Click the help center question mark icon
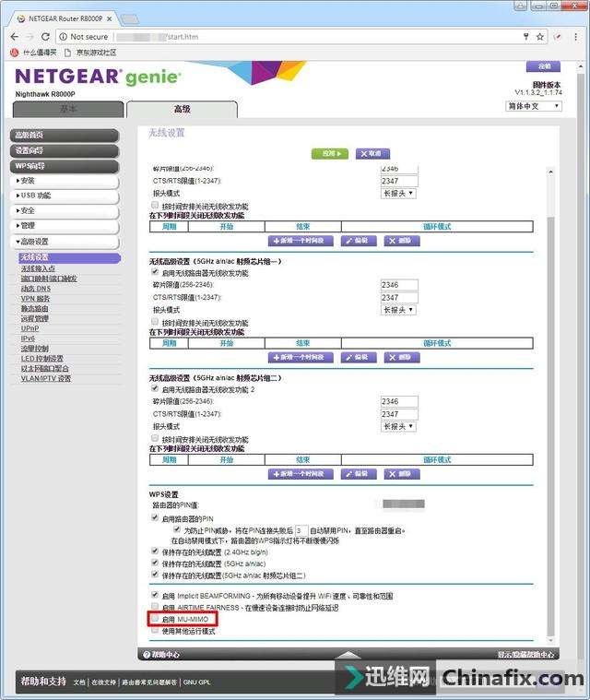 coord(147,655)
